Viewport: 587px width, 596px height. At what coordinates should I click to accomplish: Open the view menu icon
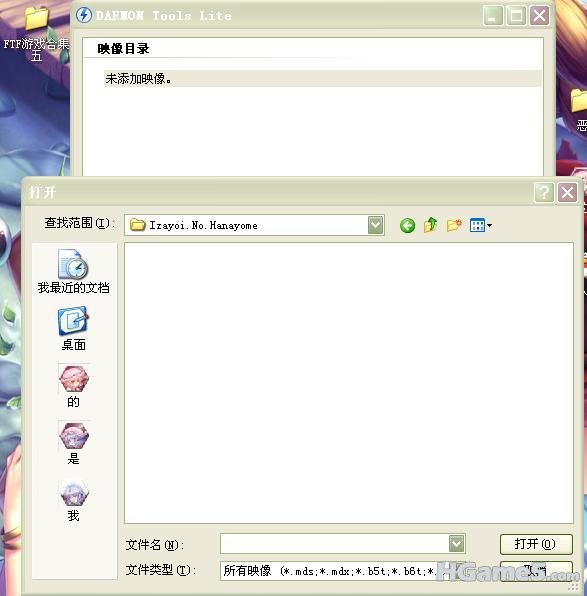[481, 225]
